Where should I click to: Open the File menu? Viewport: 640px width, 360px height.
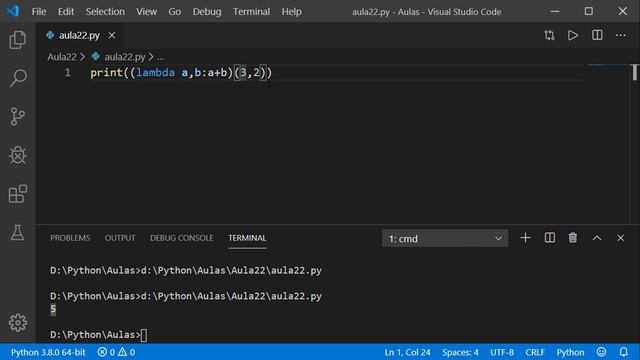[x=39, y=11]
